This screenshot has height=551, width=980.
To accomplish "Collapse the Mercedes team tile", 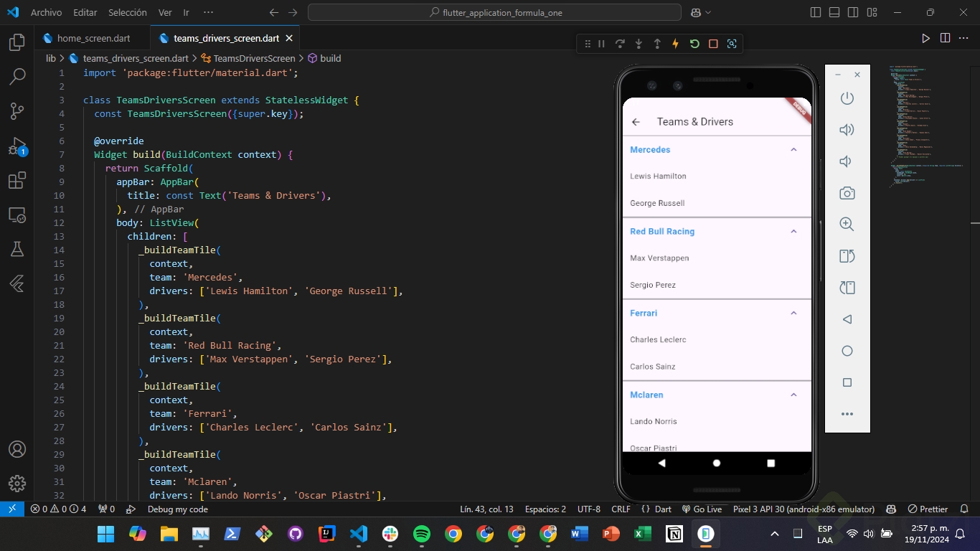I will pyautogui.click(x=793, y=150).
